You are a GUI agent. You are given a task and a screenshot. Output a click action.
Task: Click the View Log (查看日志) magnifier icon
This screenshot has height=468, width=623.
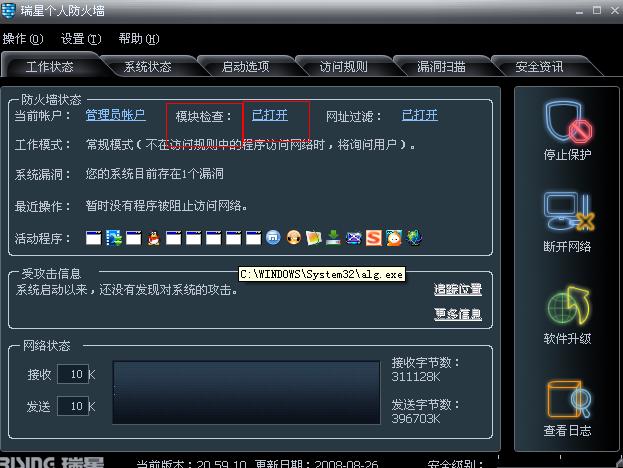click(568, 399)
